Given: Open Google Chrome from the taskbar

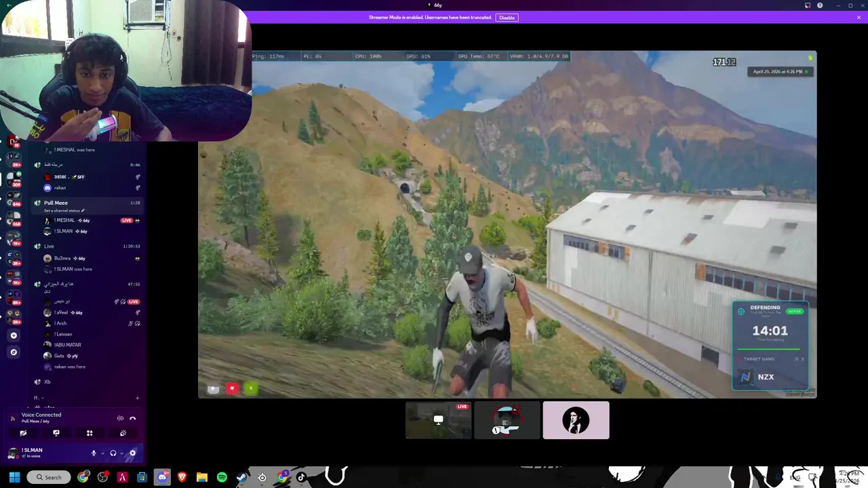Looking at the screenshot, I should point(83,477).
